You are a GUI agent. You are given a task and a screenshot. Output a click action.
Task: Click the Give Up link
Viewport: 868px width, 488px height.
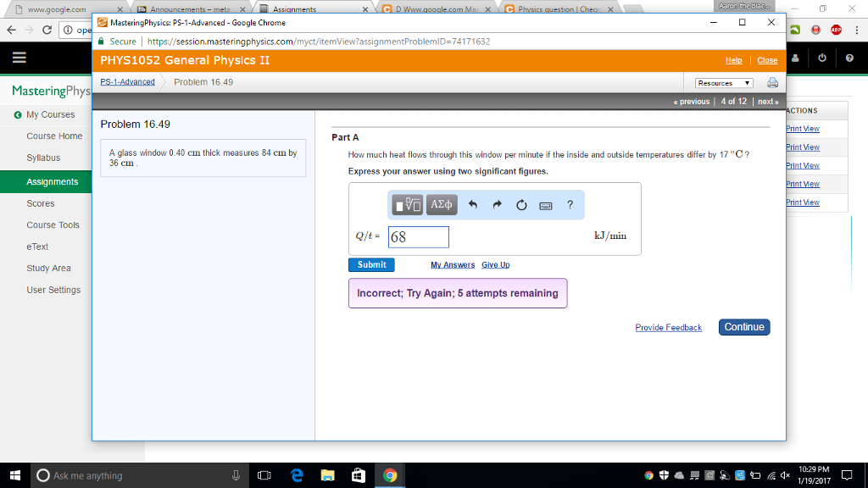(x=495, y=264)
